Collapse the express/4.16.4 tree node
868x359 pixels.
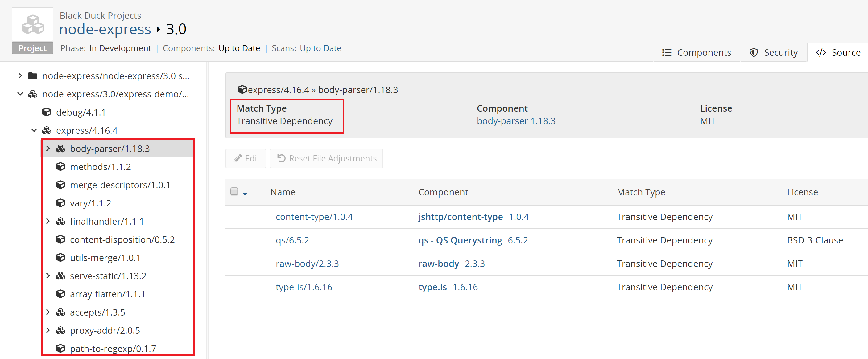34,130
